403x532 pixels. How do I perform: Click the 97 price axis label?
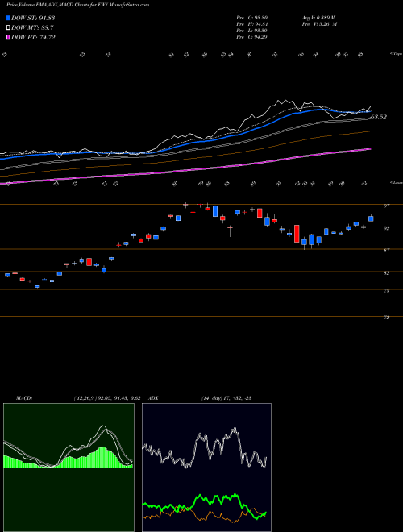coord(386,206)
